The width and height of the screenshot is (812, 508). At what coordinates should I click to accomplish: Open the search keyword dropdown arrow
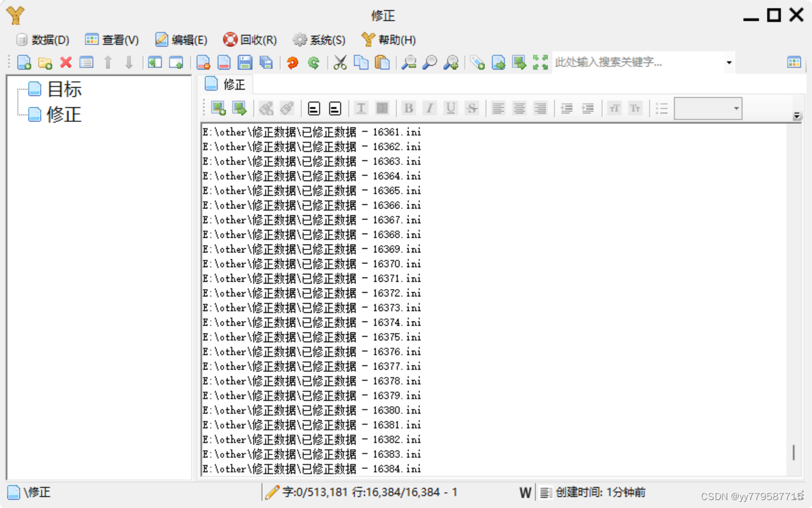point(729,63)
